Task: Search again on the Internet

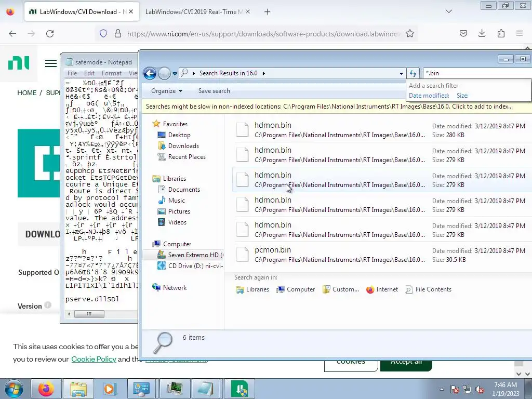Action: click(382, 289)
